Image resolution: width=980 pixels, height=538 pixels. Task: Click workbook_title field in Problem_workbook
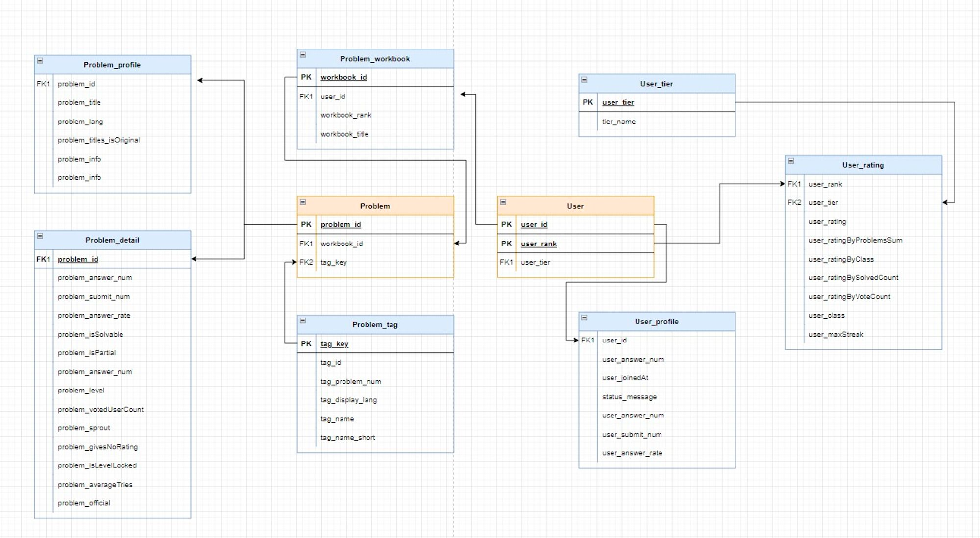pyautogui.click(x=344, y=134)
